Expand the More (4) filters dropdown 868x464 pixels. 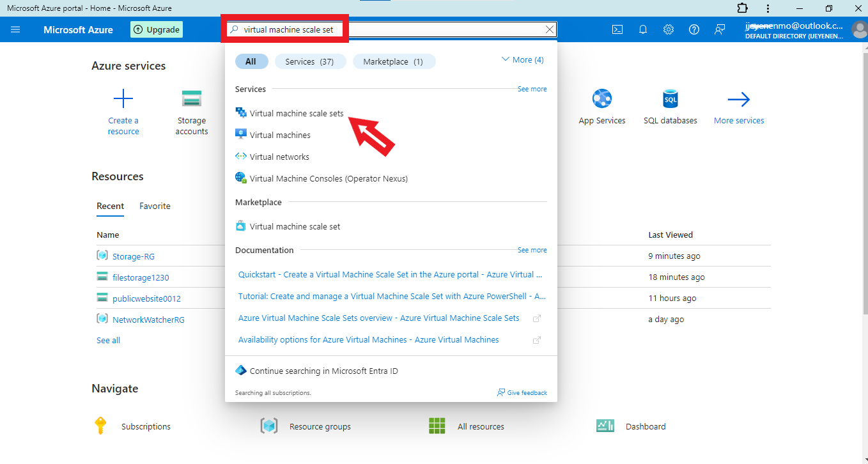pyautogui.click(x=523, y=59)
